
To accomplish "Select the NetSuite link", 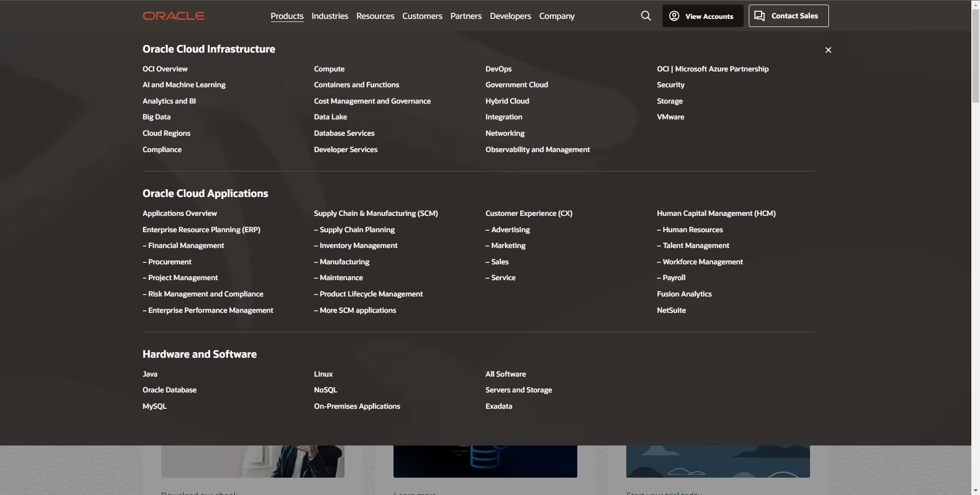I will point(671,310).
